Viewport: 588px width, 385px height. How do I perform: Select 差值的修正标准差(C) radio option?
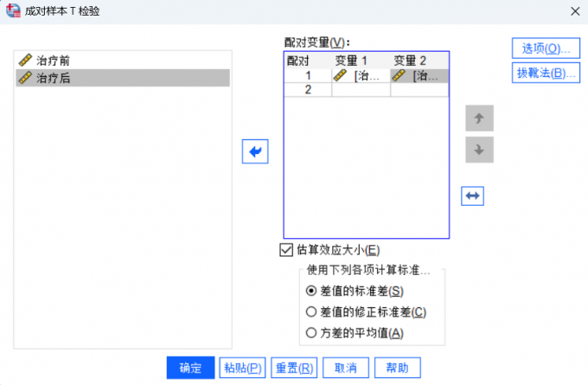point(311,311)
